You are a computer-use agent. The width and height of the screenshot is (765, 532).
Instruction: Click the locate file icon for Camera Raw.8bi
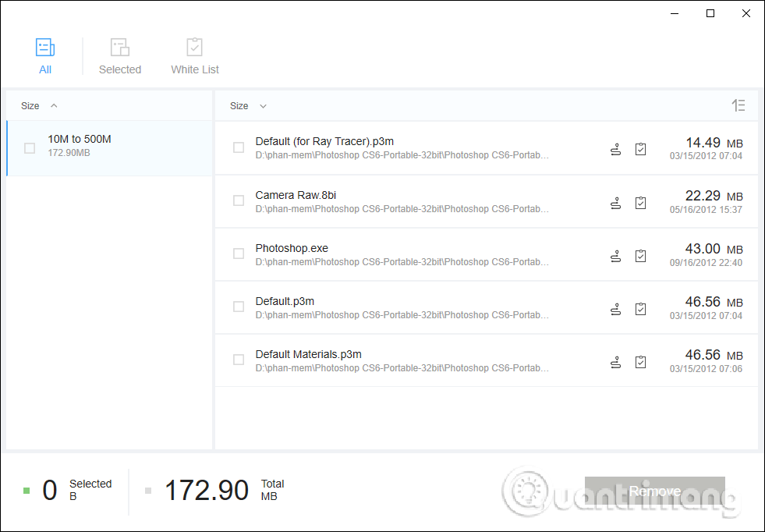pos(615,203)
